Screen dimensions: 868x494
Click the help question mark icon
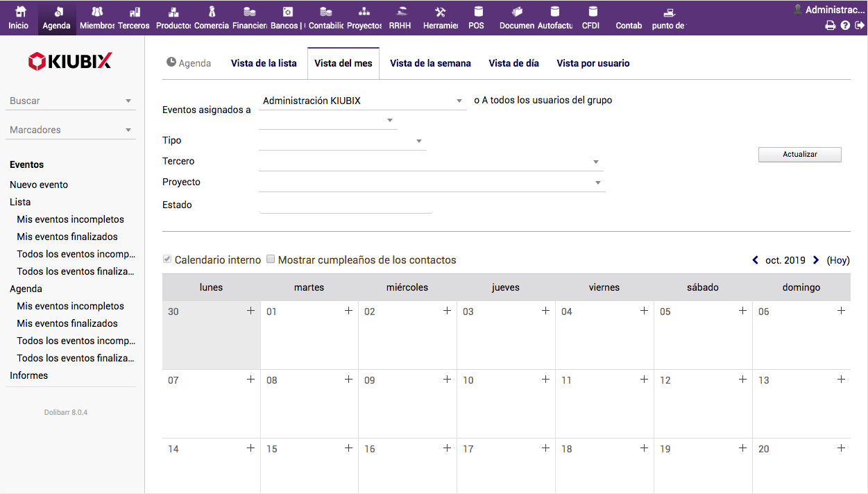click(x=845, y=26)
